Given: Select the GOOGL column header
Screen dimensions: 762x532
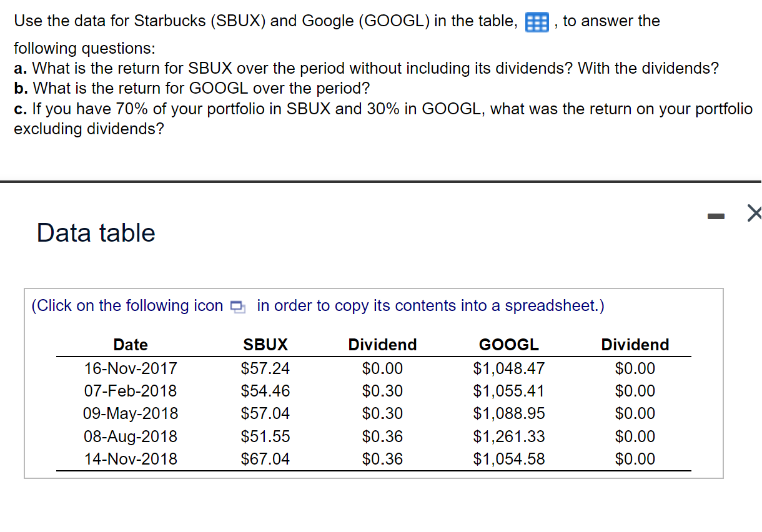Looking at the screenshot, I should [509, 344].
